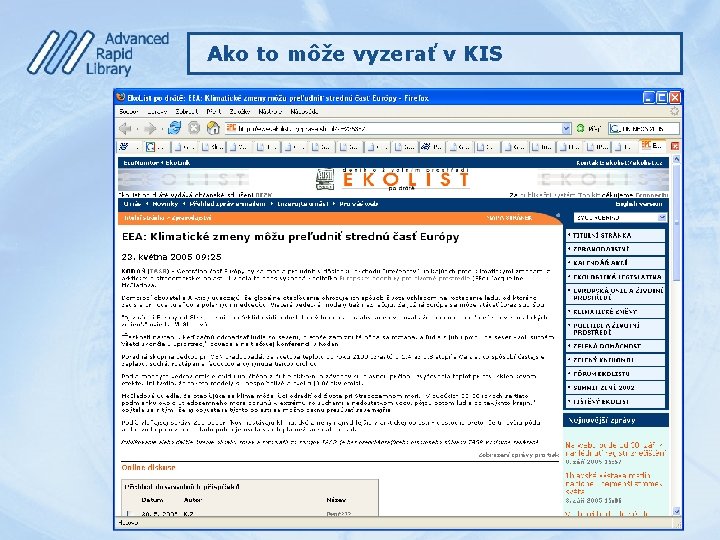The height and width of the screenshot is (540, 720).
Task: Click the EKOLIST po drátě banner title
Action: [x=405, y=180]
